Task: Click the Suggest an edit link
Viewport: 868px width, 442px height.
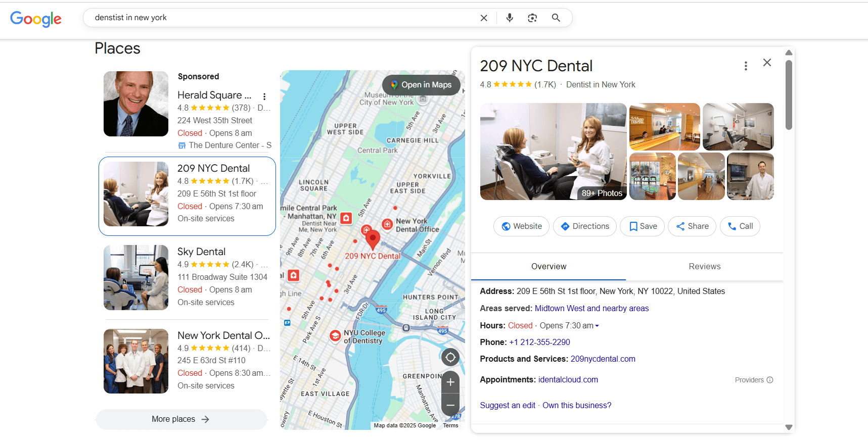Action: point(508,405)
